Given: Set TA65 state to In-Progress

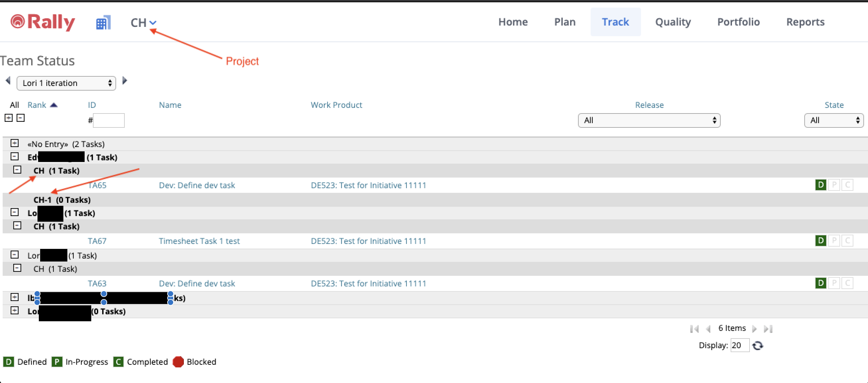Looking at the screenshot, I should [x=834, y=185].
